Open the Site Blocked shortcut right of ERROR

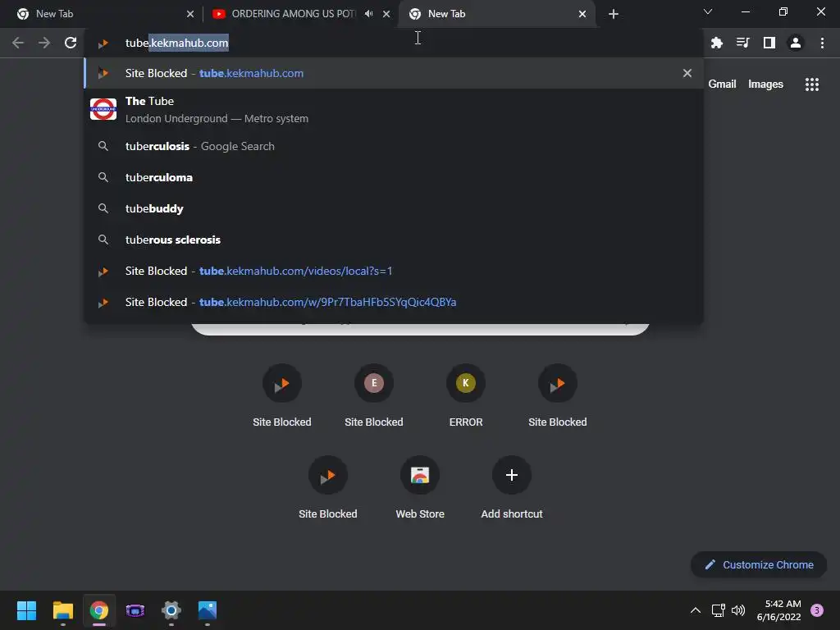click(558, 396)
